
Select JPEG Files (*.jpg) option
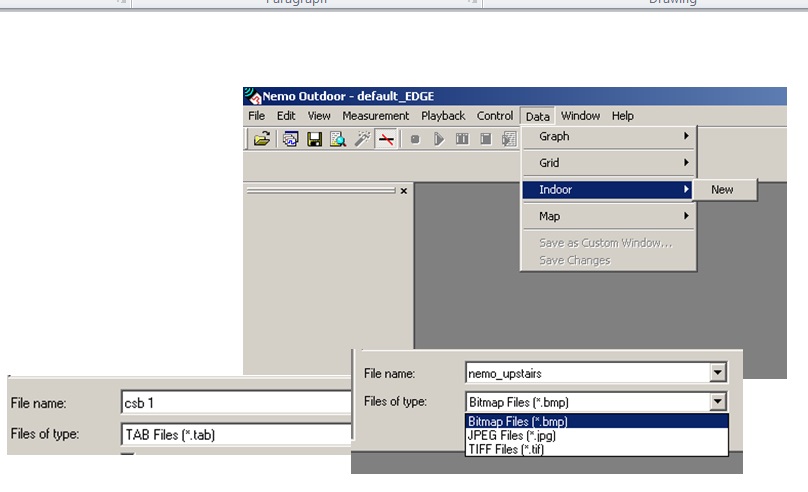coord(597,435)
